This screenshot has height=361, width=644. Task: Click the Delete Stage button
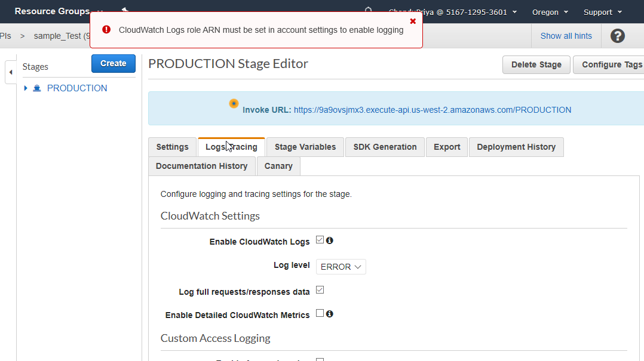(536, 64)
